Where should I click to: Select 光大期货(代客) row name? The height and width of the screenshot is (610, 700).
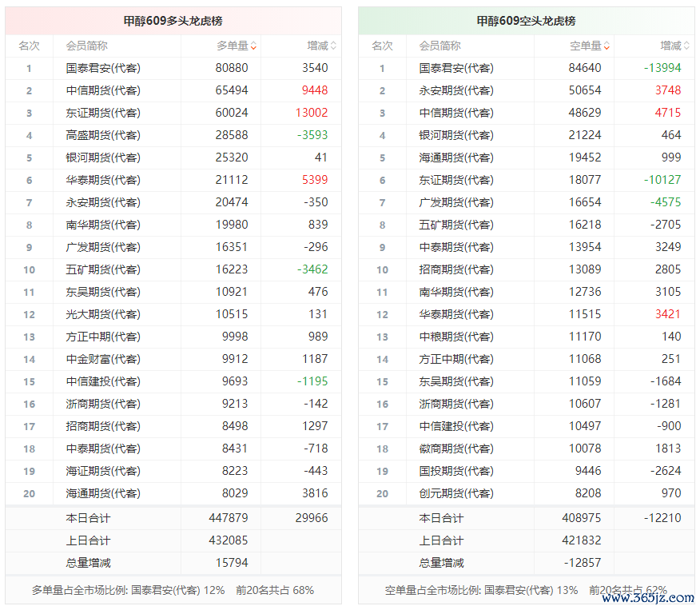coord(103,314)
